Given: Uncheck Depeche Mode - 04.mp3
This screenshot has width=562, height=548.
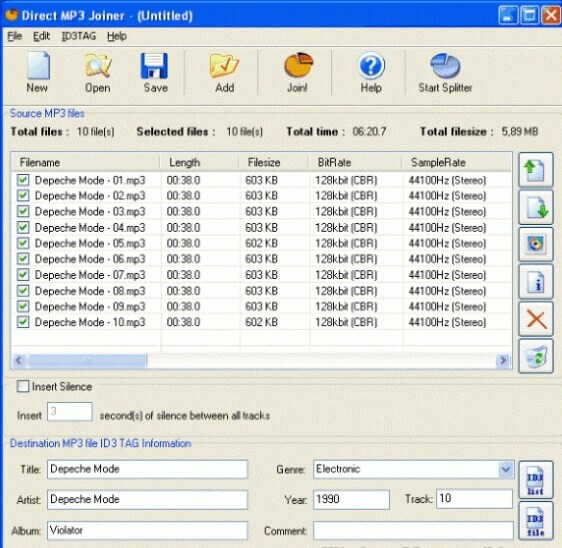Looking at the screenshot, I should point(23,227).
